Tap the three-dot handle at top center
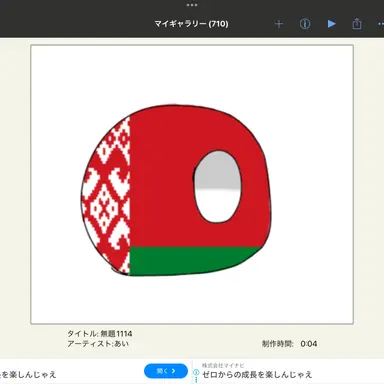The image size is (384, 384). (192, 5)
